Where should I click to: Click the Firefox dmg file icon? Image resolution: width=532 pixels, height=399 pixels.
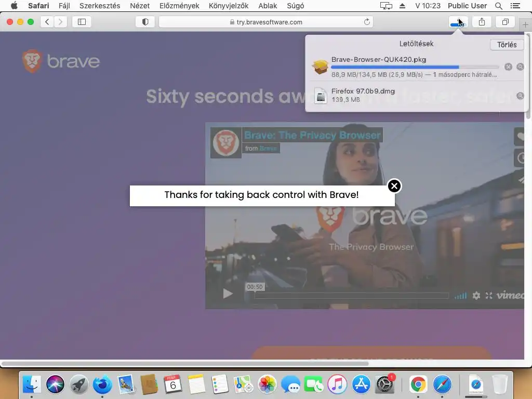pos(320,96)
